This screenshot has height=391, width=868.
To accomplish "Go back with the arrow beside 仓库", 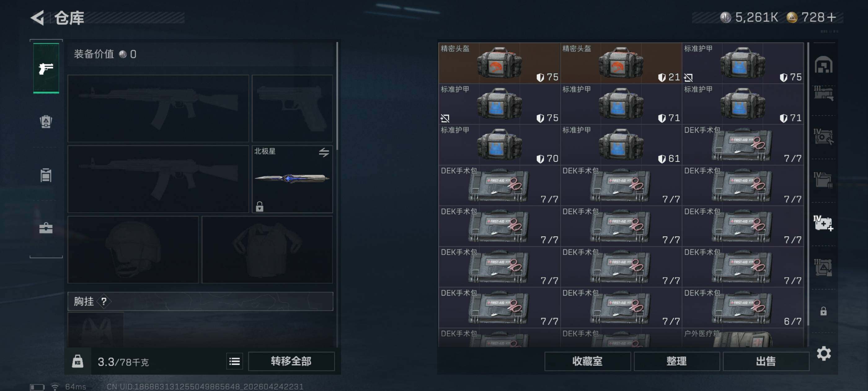I will click(38, 18).
